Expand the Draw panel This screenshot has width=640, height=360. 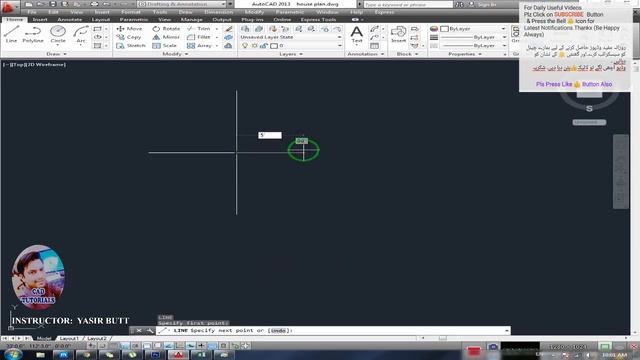56,54
